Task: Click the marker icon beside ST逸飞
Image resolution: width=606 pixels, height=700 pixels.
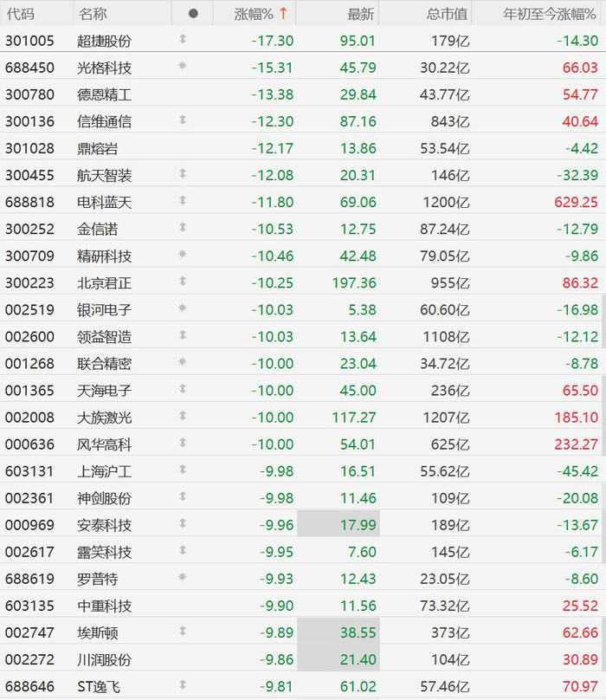Action: [183, 684]
